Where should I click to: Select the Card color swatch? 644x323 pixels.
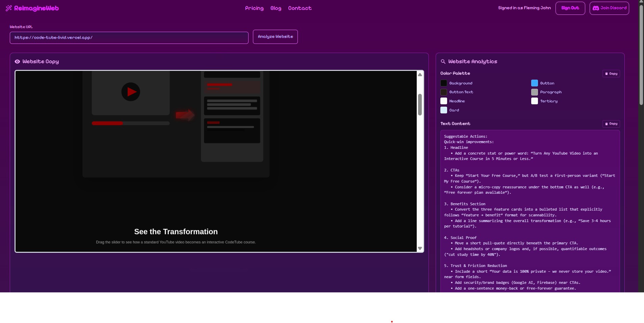pos(444,110)
